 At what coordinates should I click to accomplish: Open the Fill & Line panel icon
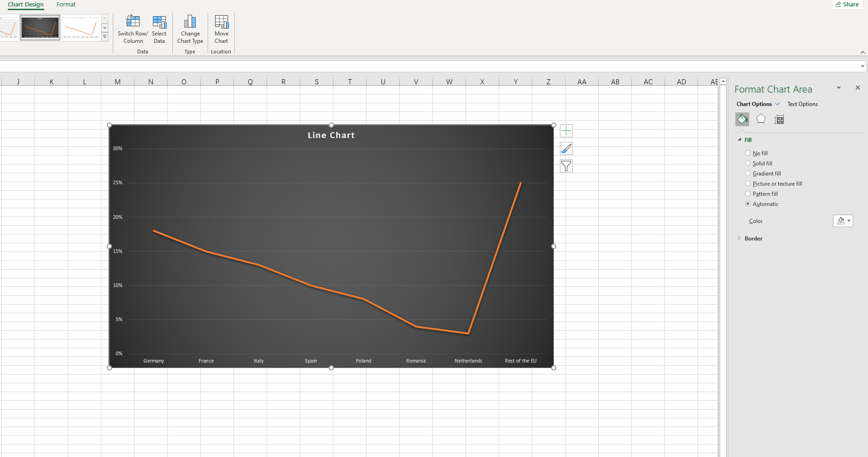(742, 119)
